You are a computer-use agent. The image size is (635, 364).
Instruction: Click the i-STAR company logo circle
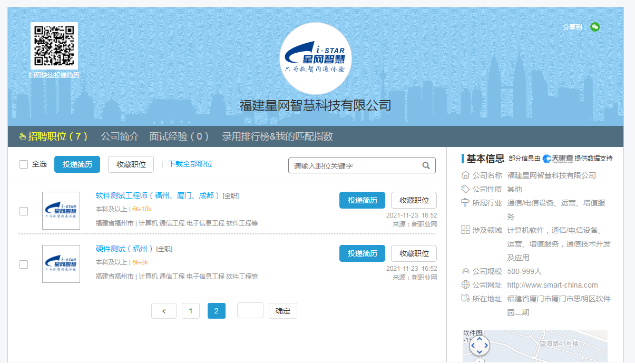pos(315,58)
